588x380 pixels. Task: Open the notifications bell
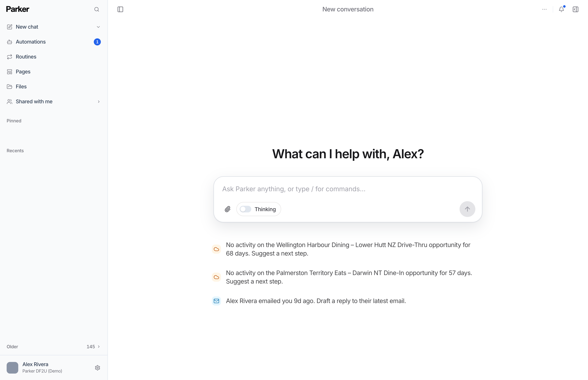pyautogui.click(x=561, y=9)
